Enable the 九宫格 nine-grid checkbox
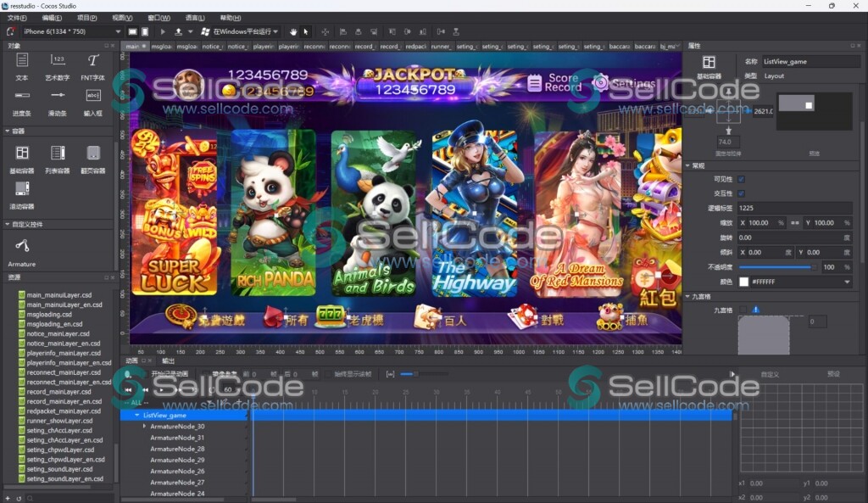 coord(743,310)
